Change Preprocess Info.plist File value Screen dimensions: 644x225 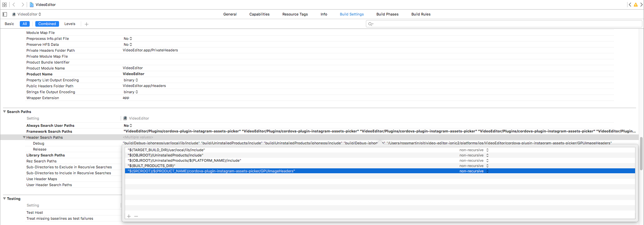coord(128,39)
